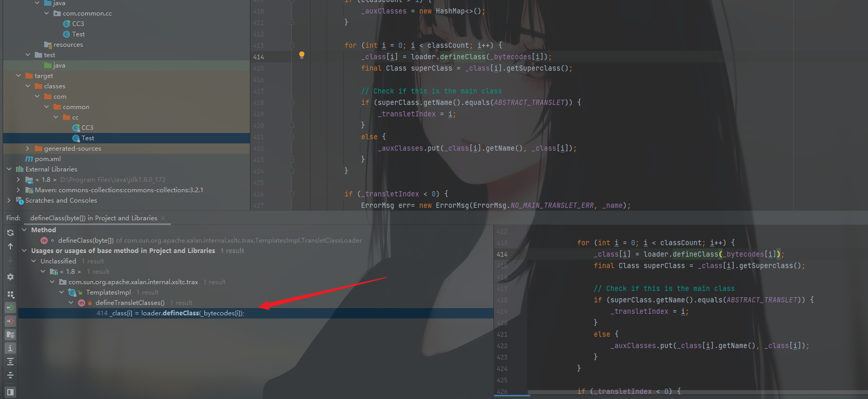Toggle Preview Usages panel button
Viewport: 868px width, 399px height.
click(10, 392)
